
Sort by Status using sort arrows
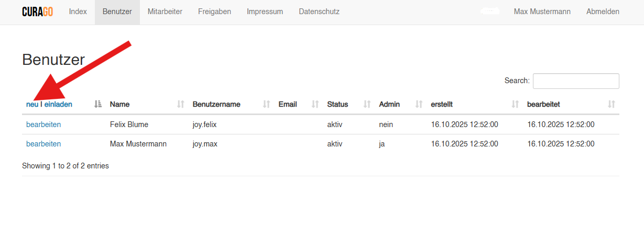coord(367,104)
